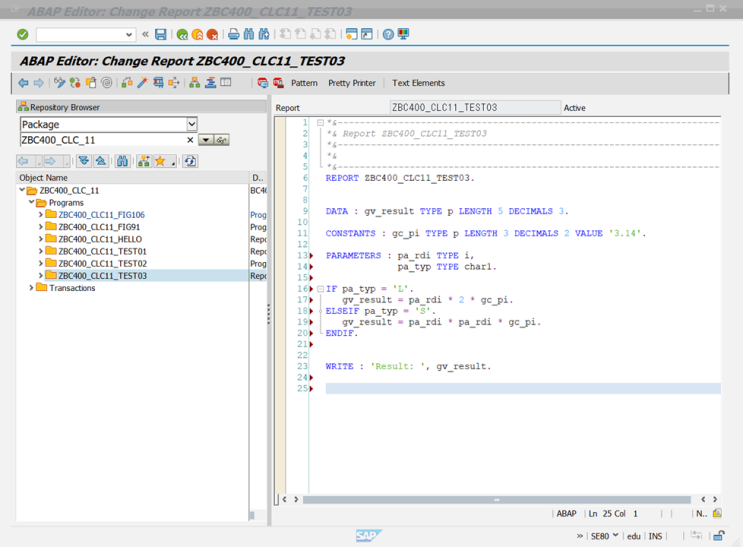The width and height of the screenshot is (743, 547).
Task: Click the Pattern button
Action: 304,83
